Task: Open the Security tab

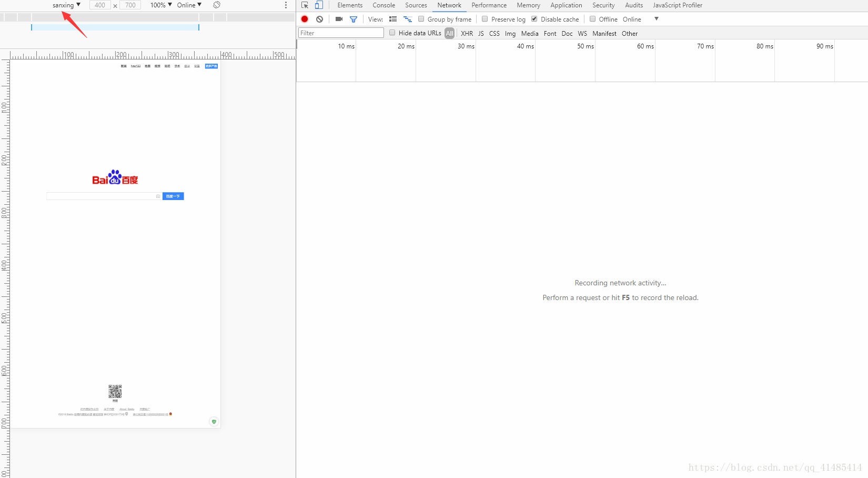Action: click(x=603, y=5)
